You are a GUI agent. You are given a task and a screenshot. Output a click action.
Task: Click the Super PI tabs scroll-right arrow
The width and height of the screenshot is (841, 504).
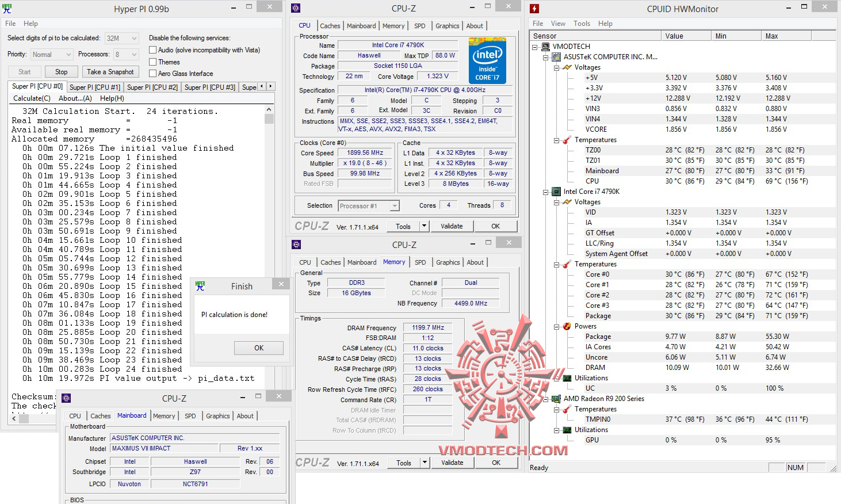(x=270, y=86)
